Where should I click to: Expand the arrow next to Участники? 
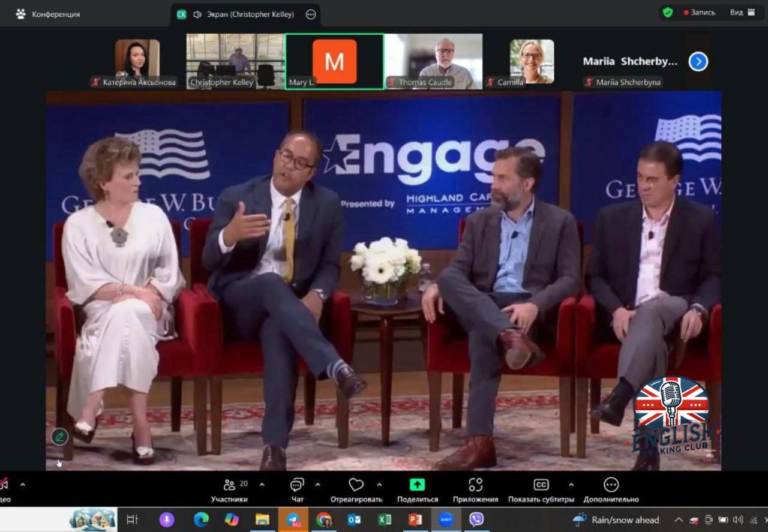262,484
